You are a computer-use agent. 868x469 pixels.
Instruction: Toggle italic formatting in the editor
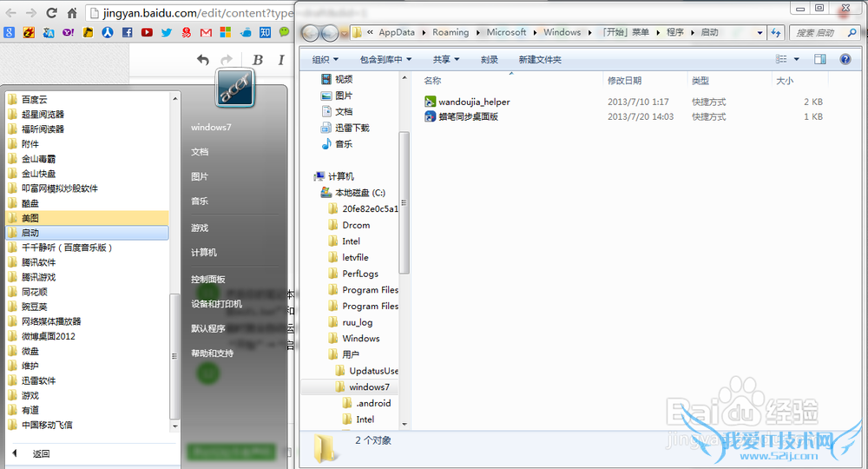[x=281, y=60]
